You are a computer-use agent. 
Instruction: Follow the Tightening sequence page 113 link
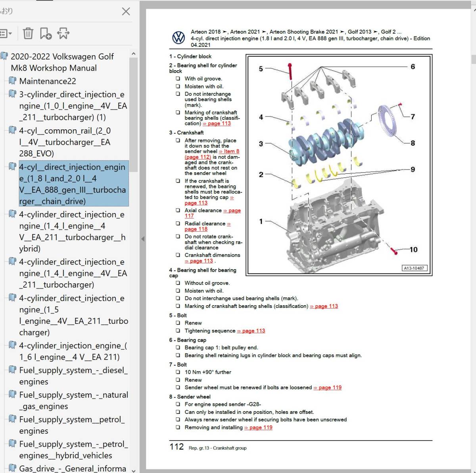click(251, 331)
